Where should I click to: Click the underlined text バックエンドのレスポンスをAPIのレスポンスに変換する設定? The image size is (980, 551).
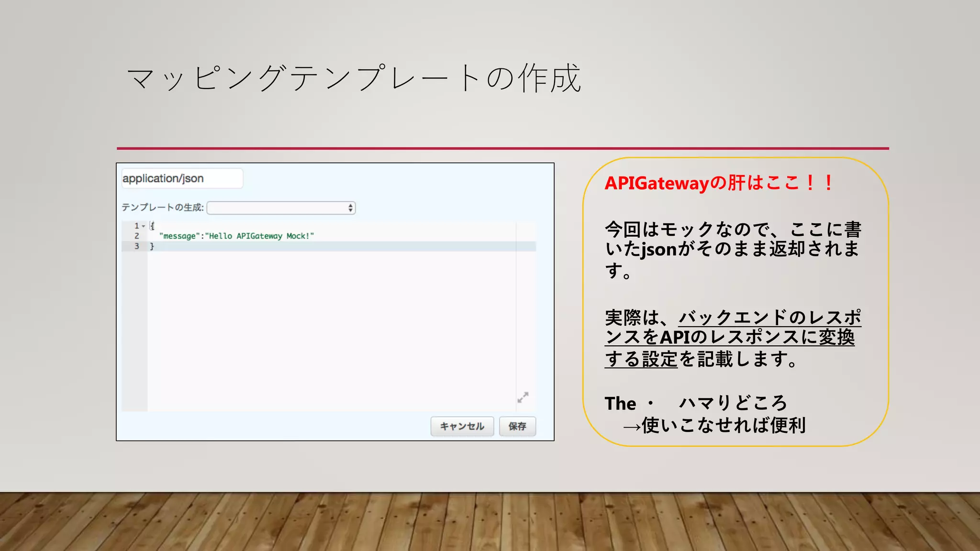733,338
